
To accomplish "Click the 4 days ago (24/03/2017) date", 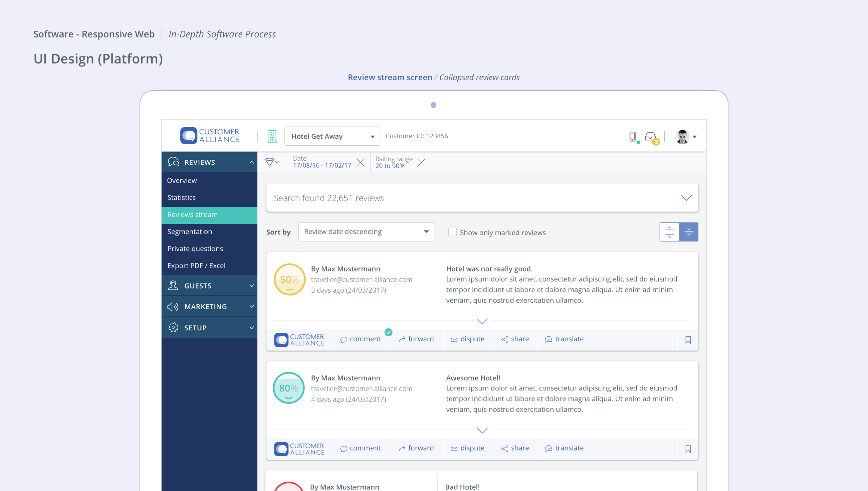I will pyautogui.click(x=349, y=399).
